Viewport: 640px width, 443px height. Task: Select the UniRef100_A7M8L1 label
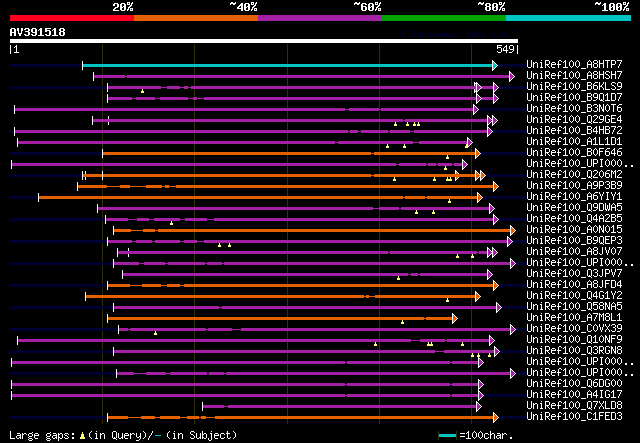pyautogui.click(x=574, y=318)
